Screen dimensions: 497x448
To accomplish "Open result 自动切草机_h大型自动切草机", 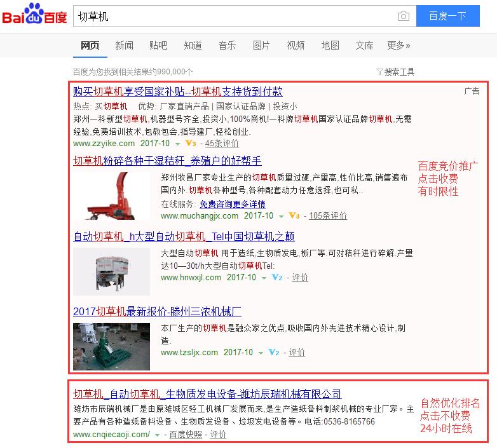I will tap(184, 236).
